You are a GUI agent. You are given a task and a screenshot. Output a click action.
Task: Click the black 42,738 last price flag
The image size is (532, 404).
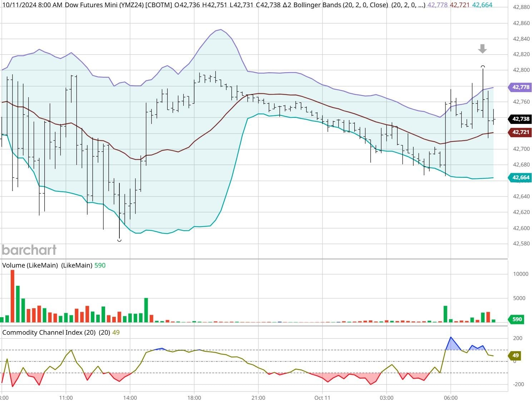pos(519,119)
